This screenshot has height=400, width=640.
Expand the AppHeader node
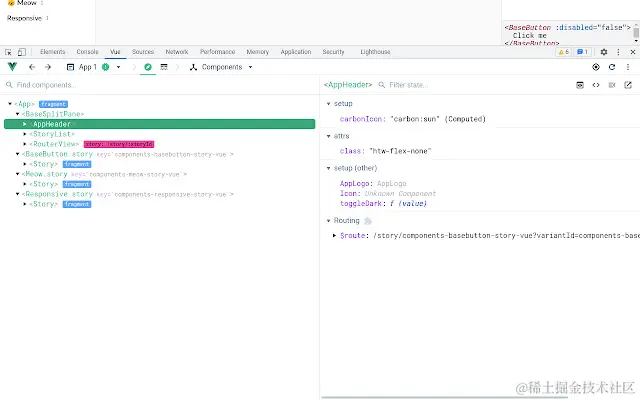pyautogui.click(x=25, y=124)
